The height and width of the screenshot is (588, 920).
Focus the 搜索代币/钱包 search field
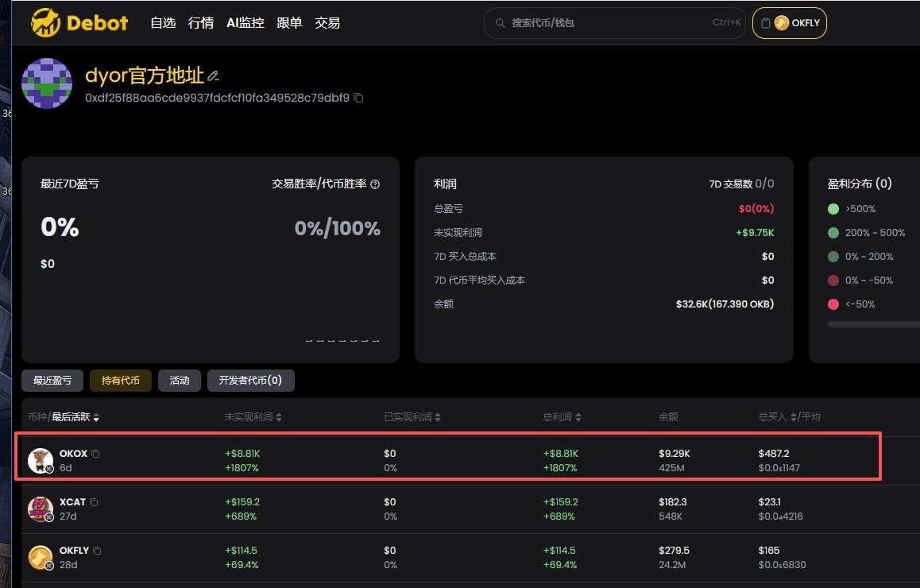614,23
